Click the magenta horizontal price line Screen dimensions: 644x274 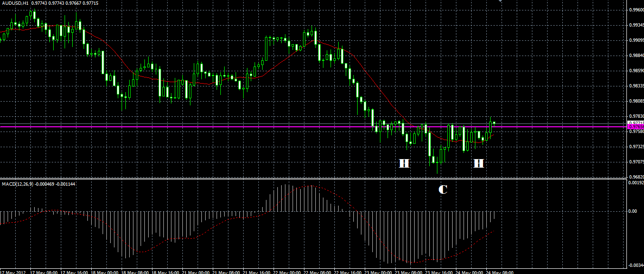point(313,127)
